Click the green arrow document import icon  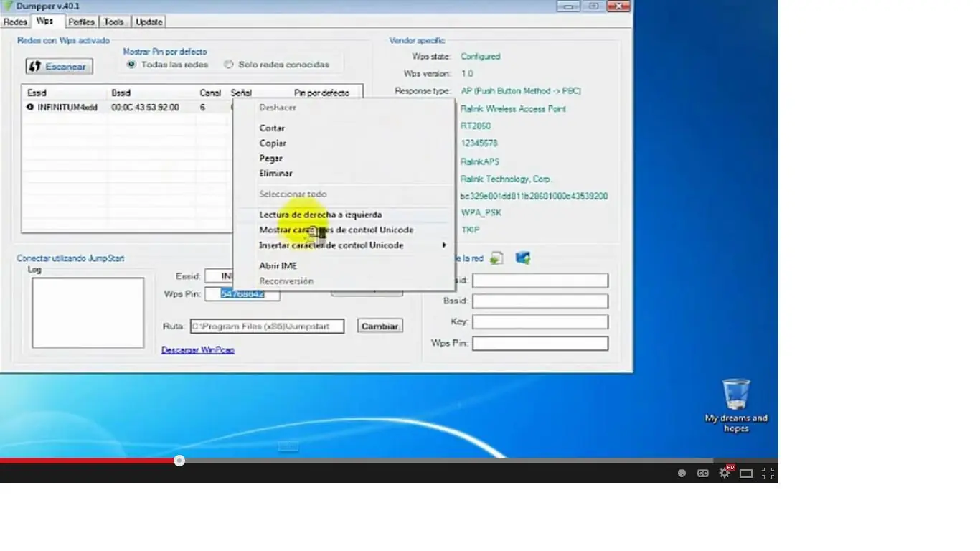tap(497, 258)
